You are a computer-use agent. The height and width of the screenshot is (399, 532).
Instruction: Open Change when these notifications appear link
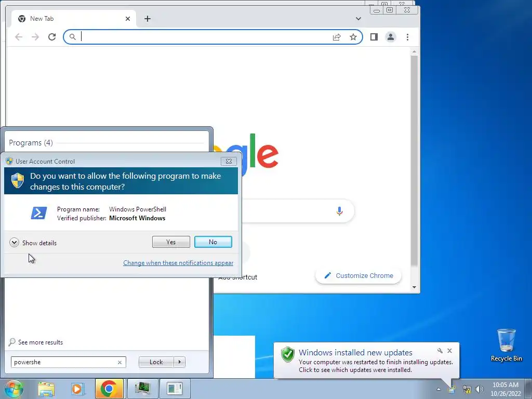pyautogui.click(x=178, y=262)
